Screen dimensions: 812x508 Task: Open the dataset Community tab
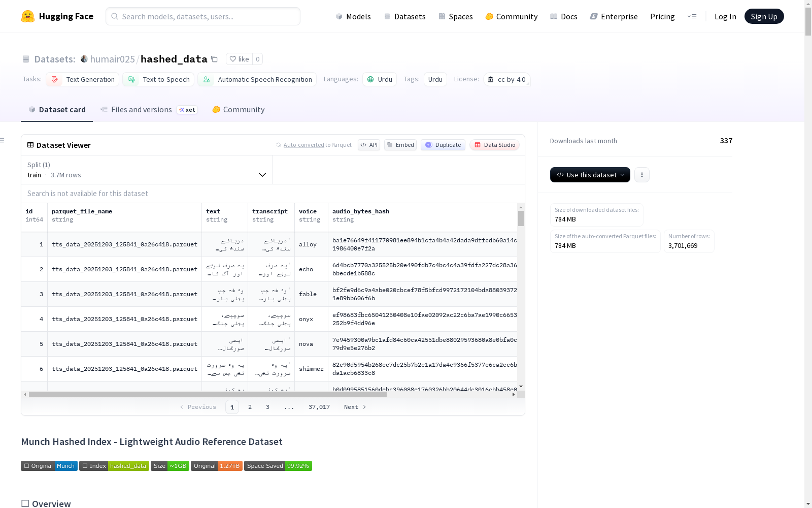239,110
